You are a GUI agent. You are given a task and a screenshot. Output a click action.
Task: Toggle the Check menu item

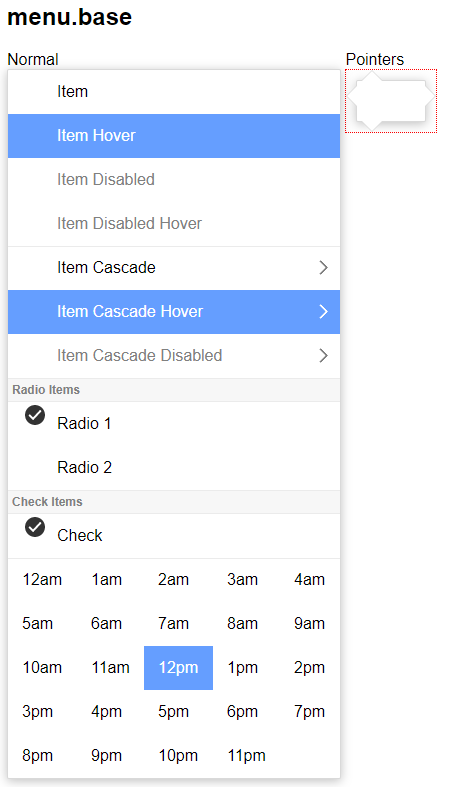pos(174,535)
